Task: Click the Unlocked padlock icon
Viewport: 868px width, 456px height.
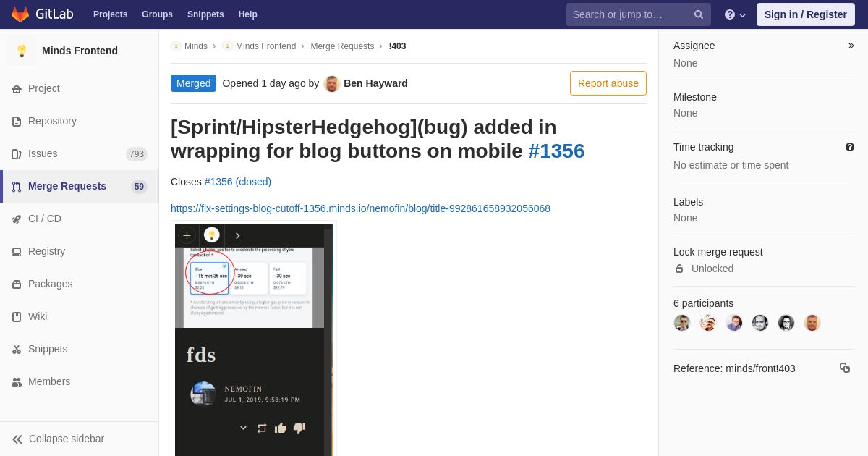Action: click(x=679, y=269)
